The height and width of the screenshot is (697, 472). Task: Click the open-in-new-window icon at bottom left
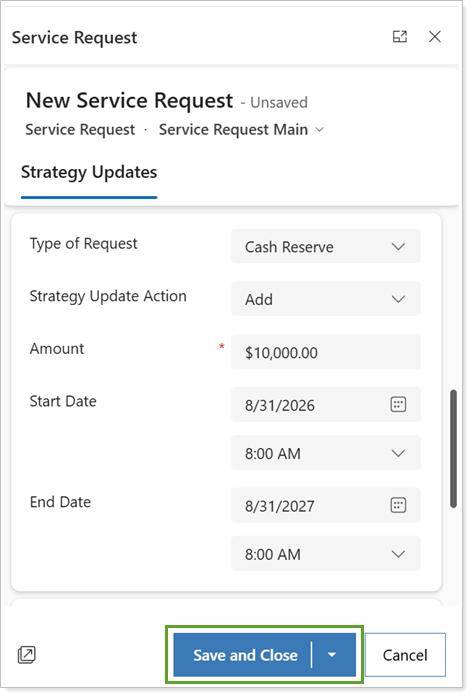[x=27, y=655]
